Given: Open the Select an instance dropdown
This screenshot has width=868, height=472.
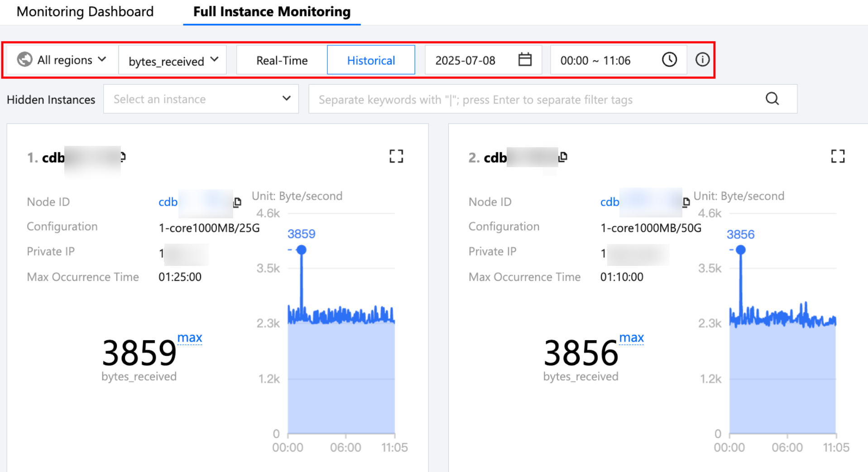Looking at the screenshot, I should point(201,99).
